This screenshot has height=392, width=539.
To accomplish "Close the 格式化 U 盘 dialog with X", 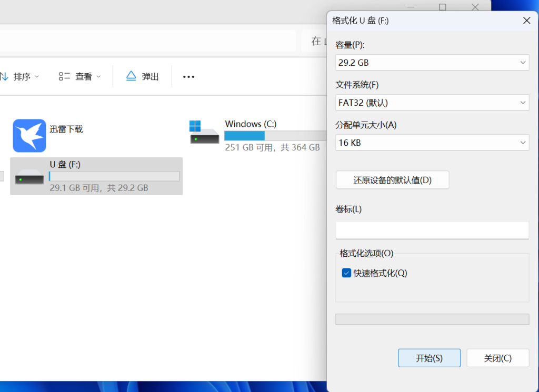I will (526, 21).
